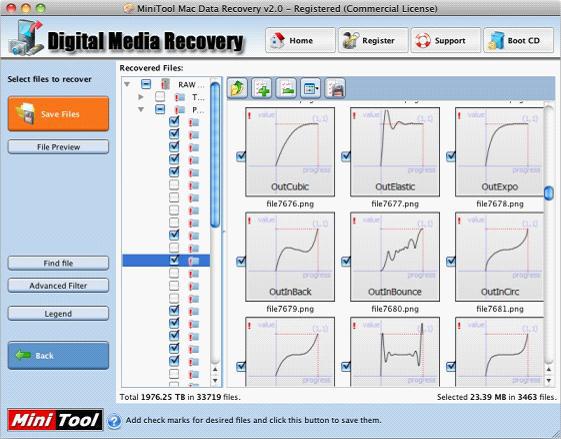561x439 pixels.
Task: Click the folder icon of T... tree item
Action: [180, 97]
